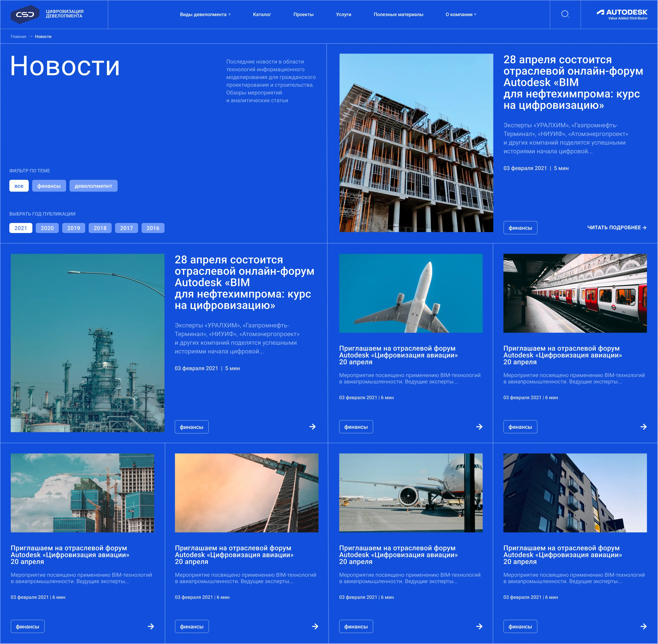
Task: Open «Полезные материалы» menu item
Action: 398,15
